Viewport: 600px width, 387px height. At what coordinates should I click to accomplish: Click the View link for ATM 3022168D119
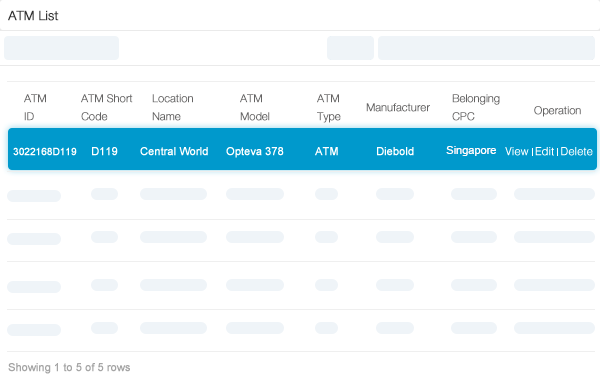(x=517, y=152)
